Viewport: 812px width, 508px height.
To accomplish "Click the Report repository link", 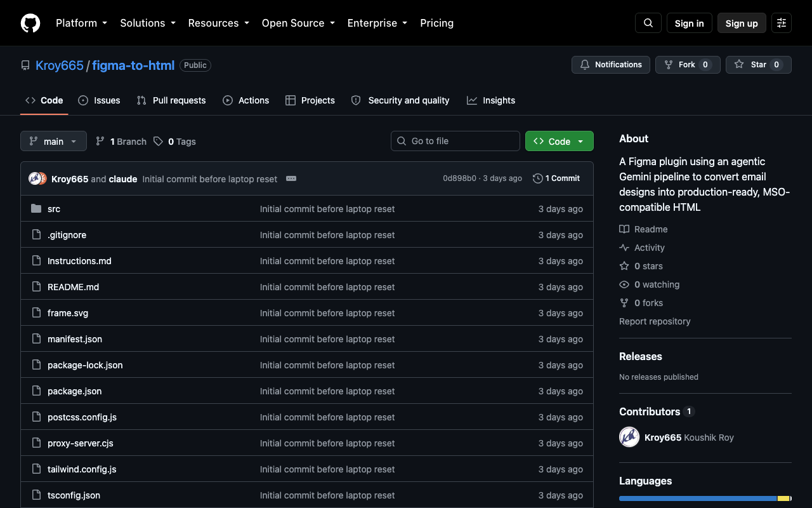I will (655, 321).
